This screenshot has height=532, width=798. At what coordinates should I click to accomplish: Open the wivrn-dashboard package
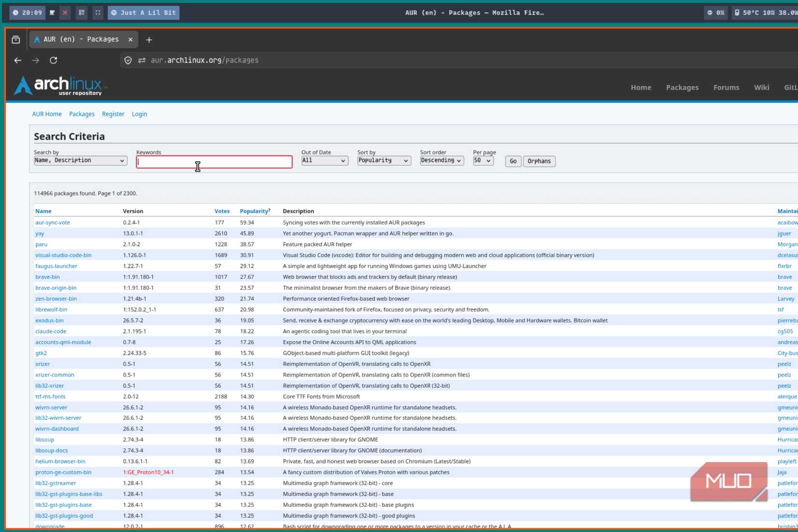tap(57, 429)
